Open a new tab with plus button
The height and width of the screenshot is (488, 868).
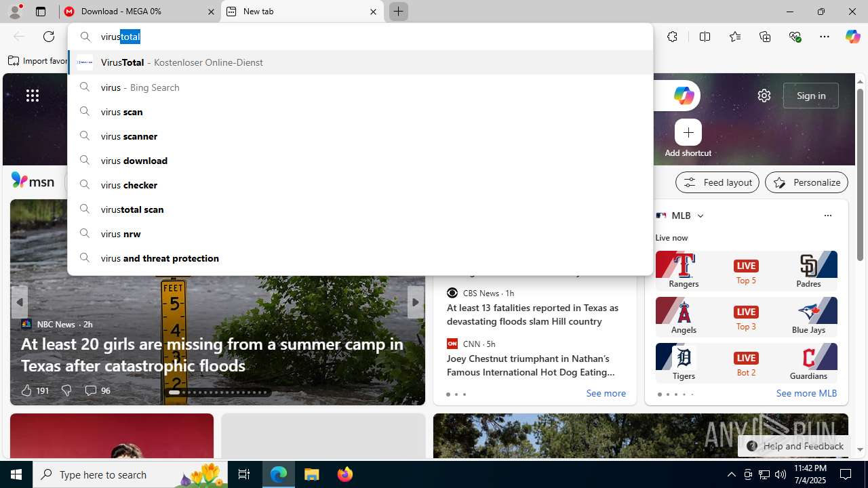click(398, 12)
